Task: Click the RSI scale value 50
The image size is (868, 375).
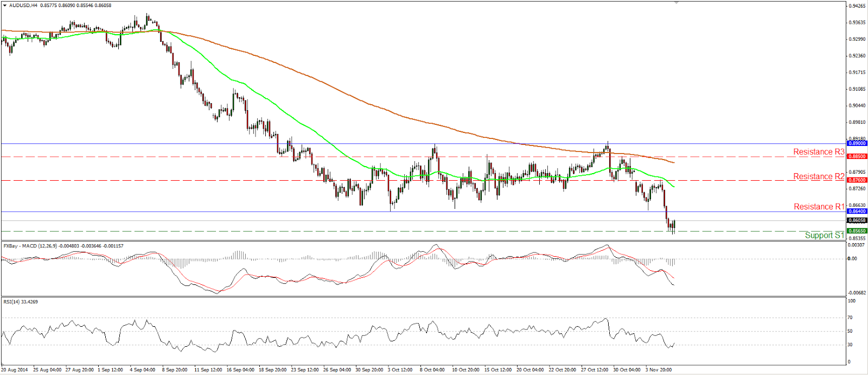Action: tap(850, 331)
